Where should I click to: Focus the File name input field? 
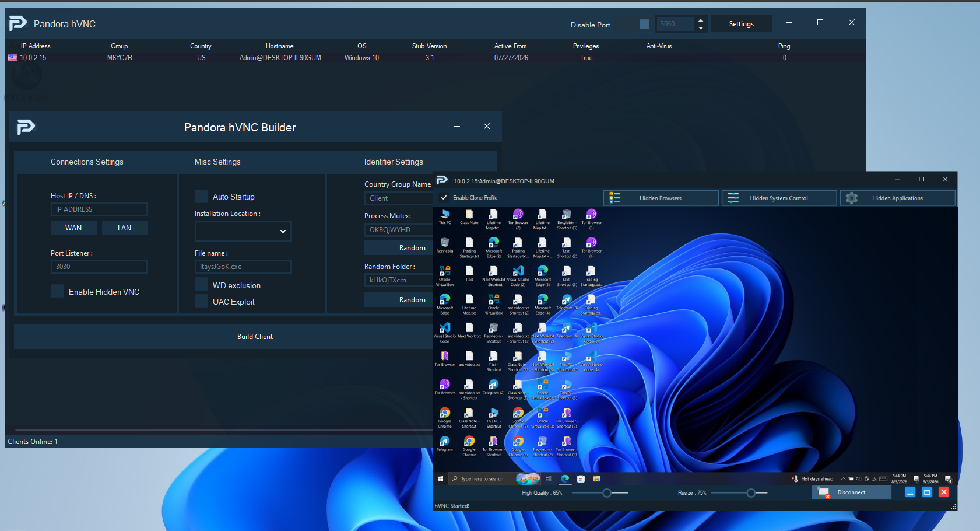click(243, 267)
